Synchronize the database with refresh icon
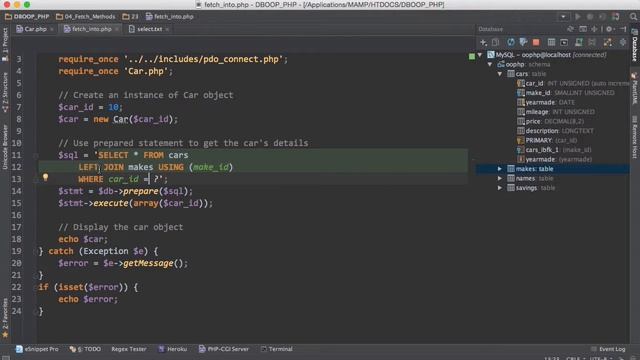Screen dimensions: 640x360 [x=511, y=42]
